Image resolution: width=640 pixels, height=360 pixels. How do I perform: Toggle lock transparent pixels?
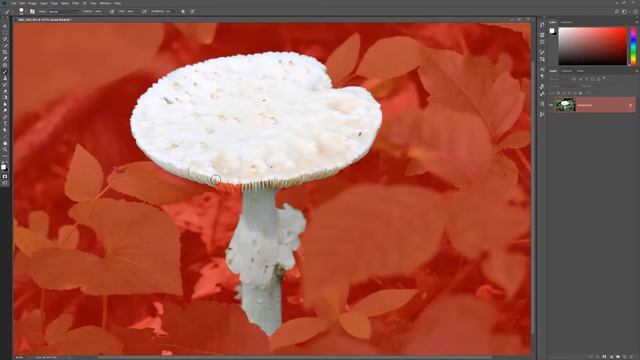(x=558, y=93)
